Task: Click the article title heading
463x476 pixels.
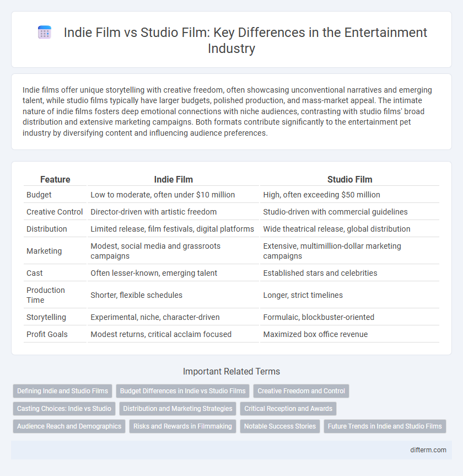Action: 245,40
